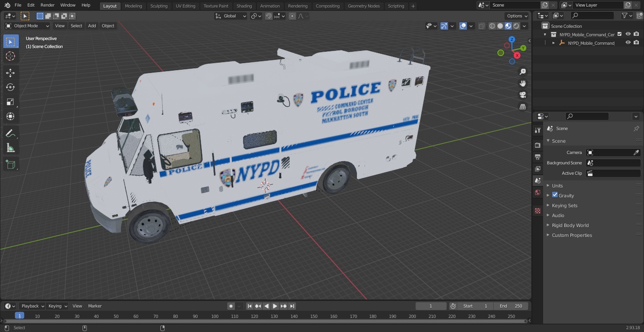
Task: Switch perspective/orthographic grid icon
Action: (x=522, y=106)
